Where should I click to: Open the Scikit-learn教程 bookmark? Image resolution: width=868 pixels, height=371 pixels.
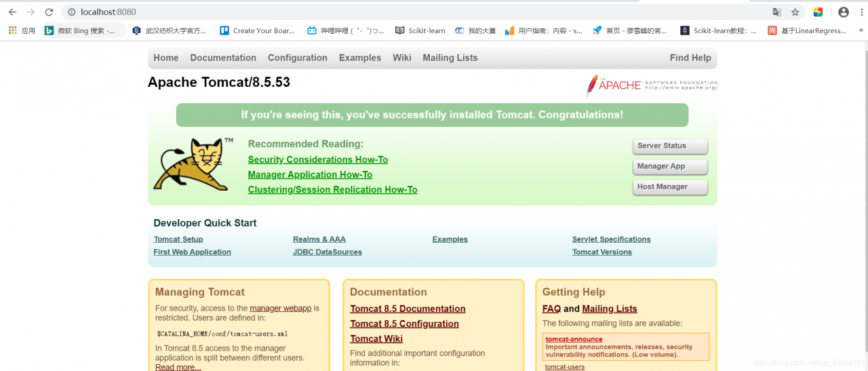(719, 31)
